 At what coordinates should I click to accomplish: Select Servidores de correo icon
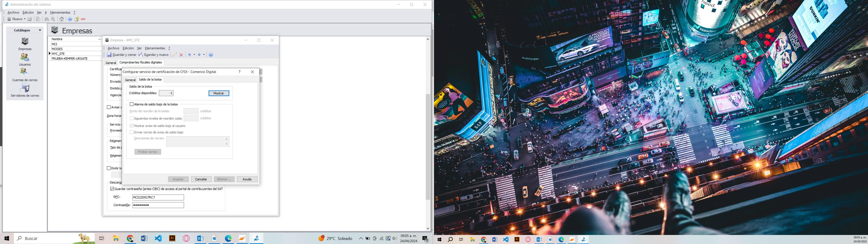25,88
